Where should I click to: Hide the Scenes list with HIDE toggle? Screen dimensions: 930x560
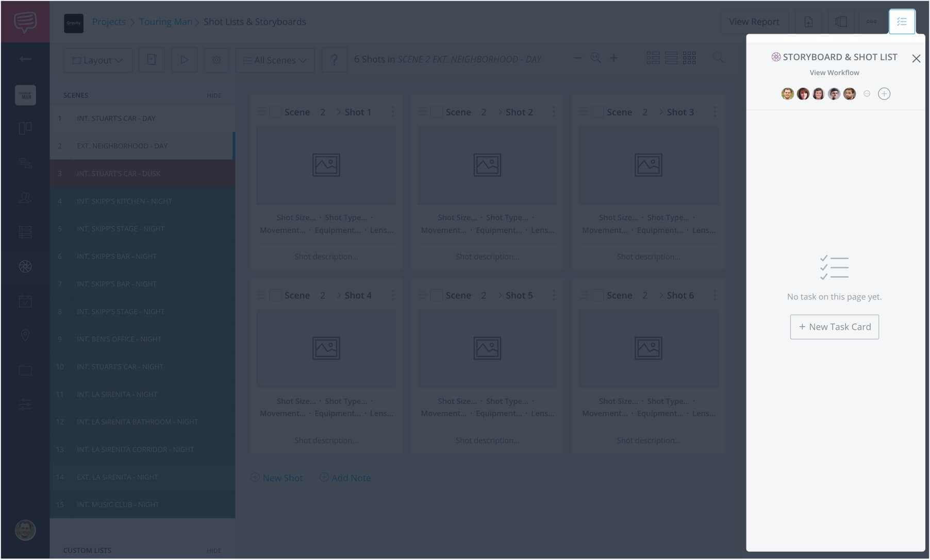(x=215, y=95)
